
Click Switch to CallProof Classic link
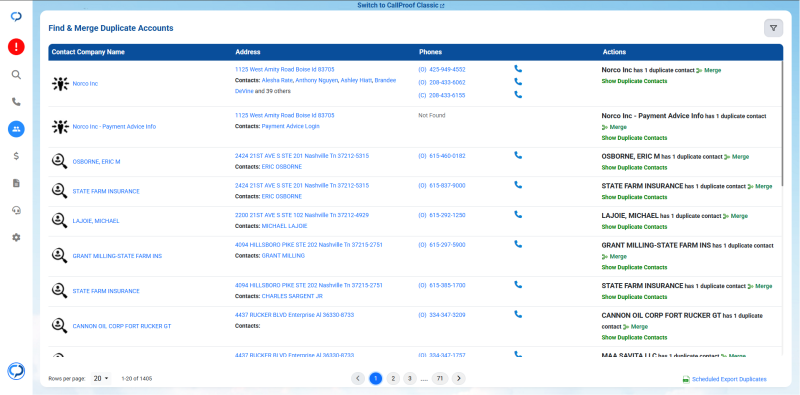[x=401, y=6]
